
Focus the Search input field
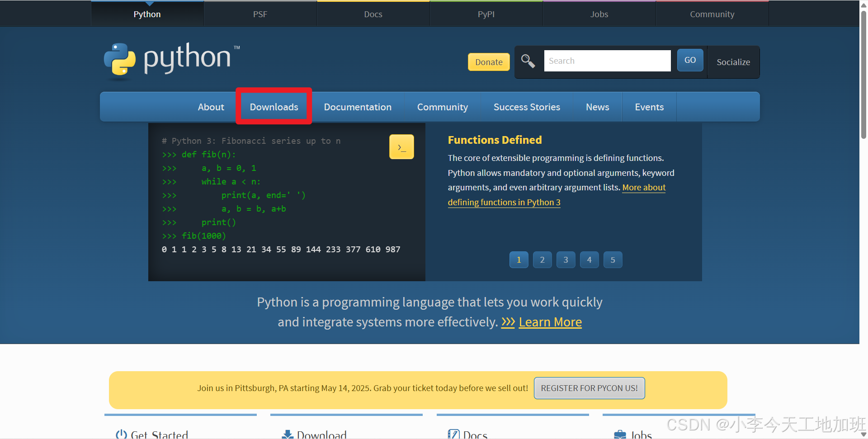[607, 61]
